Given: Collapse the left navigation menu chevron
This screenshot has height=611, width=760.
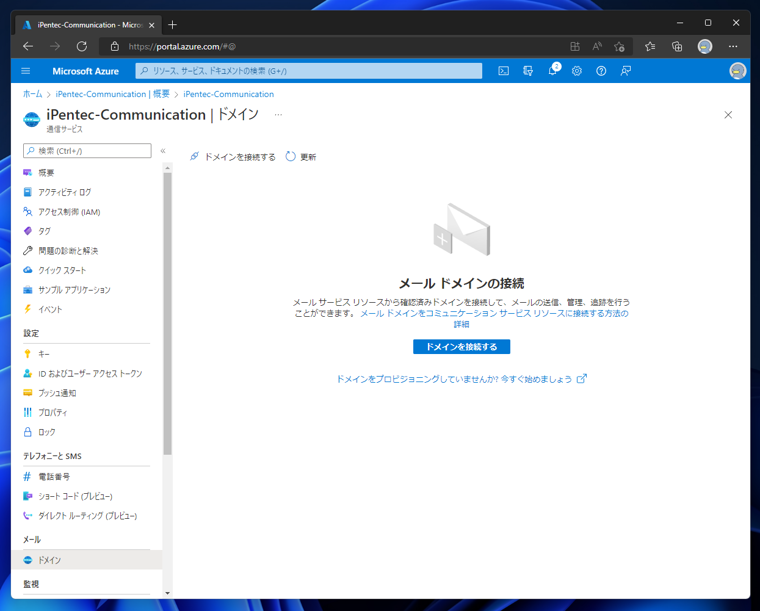Looking at the screenshot, I should [163, 151].
